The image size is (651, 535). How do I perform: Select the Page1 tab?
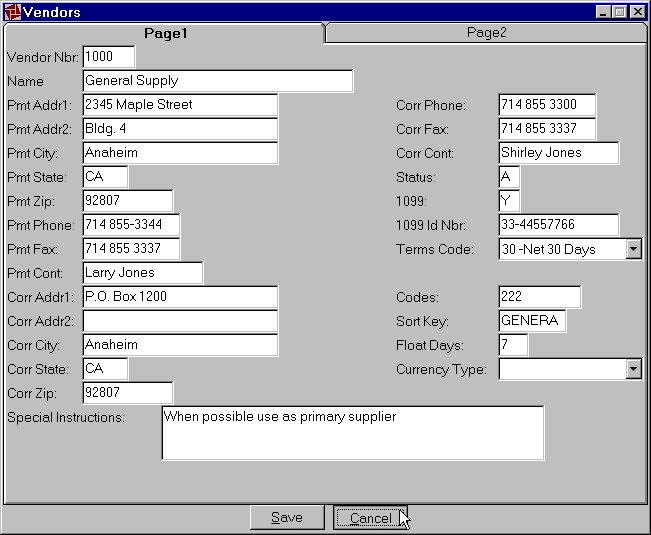pos(165,33)
